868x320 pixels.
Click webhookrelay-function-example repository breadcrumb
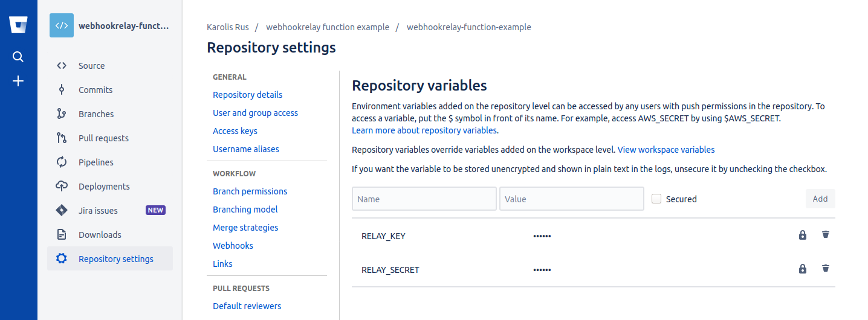pos(469,27)
